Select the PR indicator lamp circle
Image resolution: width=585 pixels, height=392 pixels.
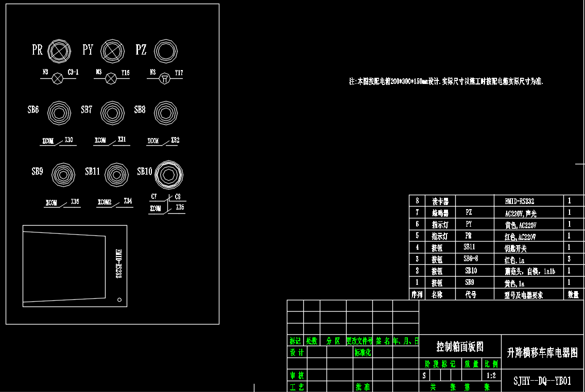(x=59, y=50)
